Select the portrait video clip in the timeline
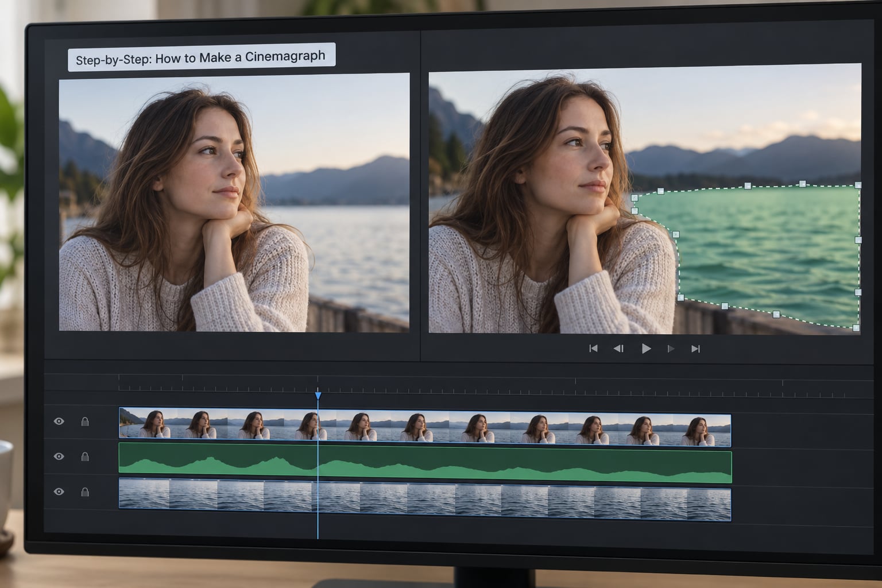The width and height of the screenshot is (882, 588). (x=425, y=427)
